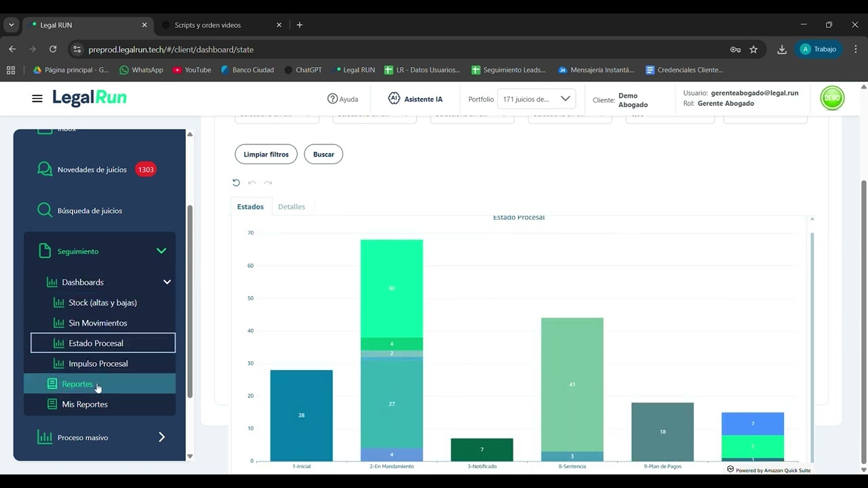The height and width of the screenshot is (488, 868).
Task: Open Mensajería Instantánea bookmark
Action: point(596,70)
